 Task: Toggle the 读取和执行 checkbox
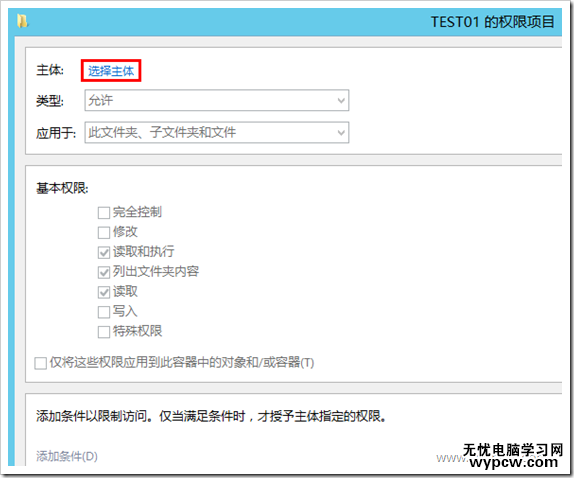coord(104,252)
